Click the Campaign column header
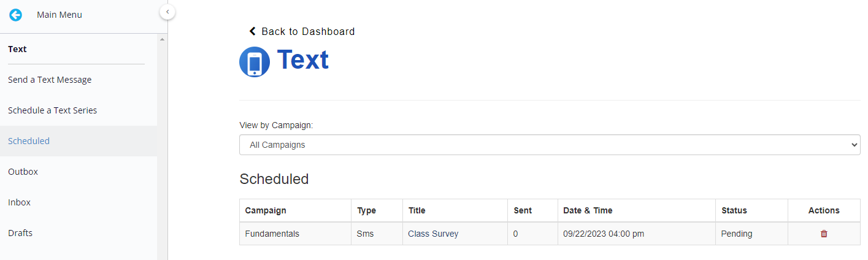Screen dimensions: 868x260 click(266, 210)
